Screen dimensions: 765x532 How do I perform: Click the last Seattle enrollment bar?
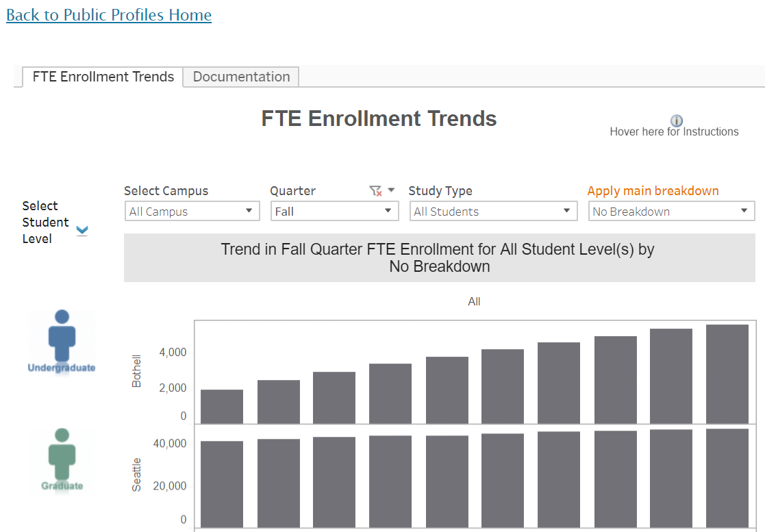click(727, 478)
